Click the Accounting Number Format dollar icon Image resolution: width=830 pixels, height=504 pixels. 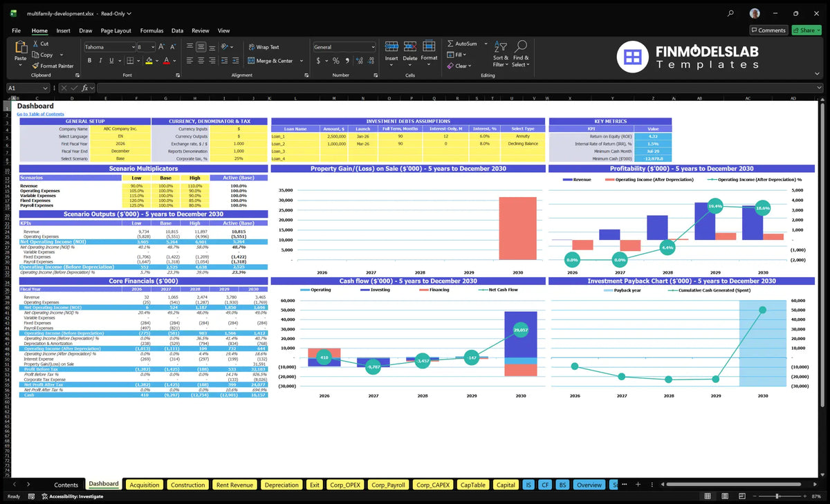pyautogui.click(x=318, y=61)
